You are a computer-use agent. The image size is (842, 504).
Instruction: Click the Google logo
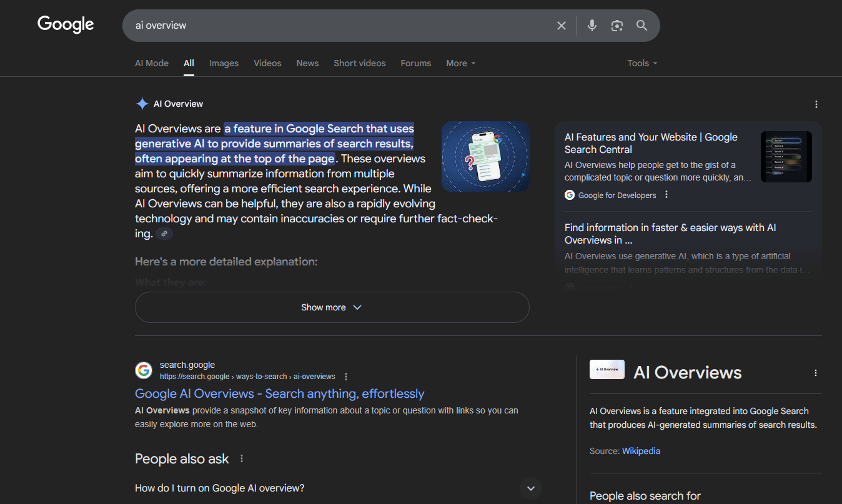[66, 24]
